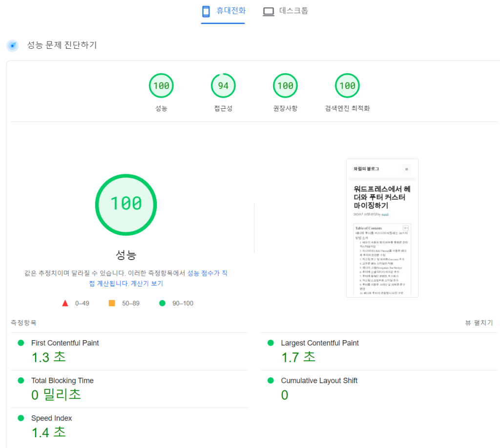
Task: Click the large performance 100 gauge
Action: (126, 205)
